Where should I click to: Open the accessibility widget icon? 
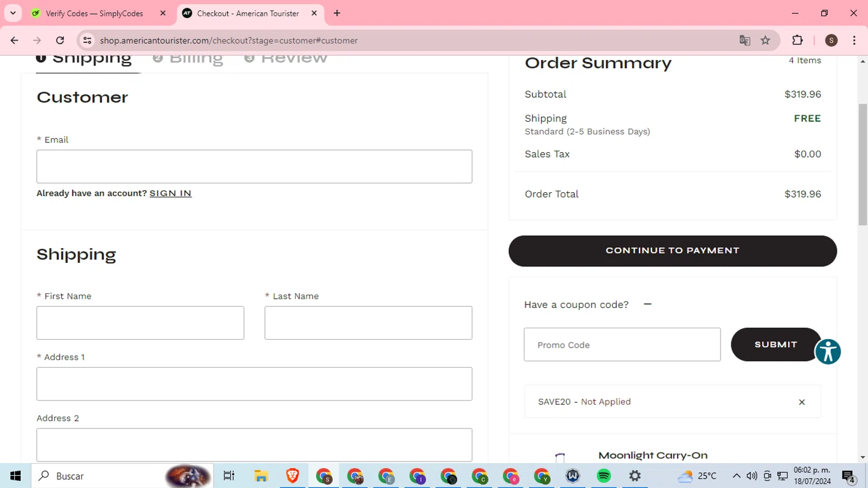click(x=828, y=351)
